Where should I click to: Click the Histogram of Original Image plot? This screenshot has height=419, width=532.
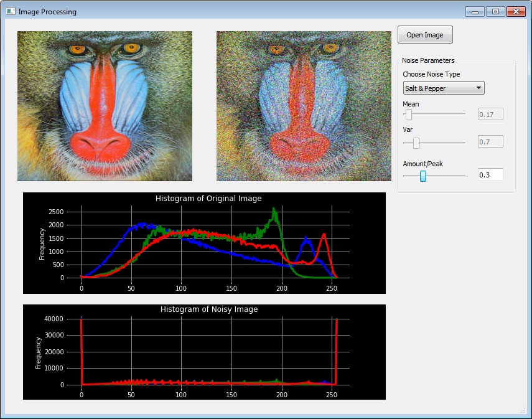204,243
